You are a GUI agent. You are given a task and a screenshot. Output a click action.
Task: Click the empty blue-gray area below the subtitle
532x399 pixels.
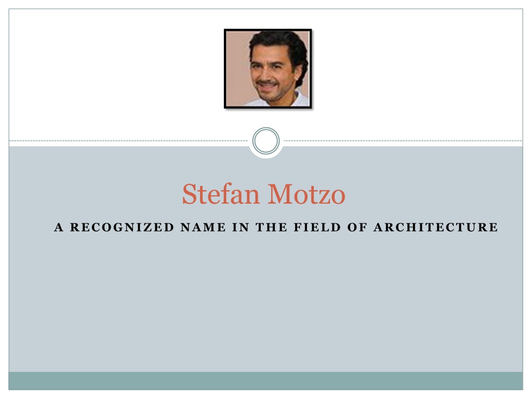click(265, 302)
